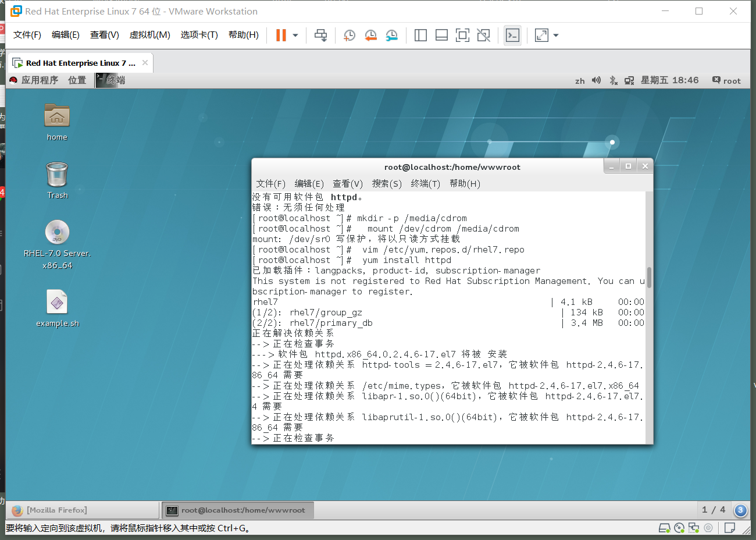Viewport: 756px width, 540px height.
Task: Select the example.sh file on desktop
Action: click(x=57, y=308)
